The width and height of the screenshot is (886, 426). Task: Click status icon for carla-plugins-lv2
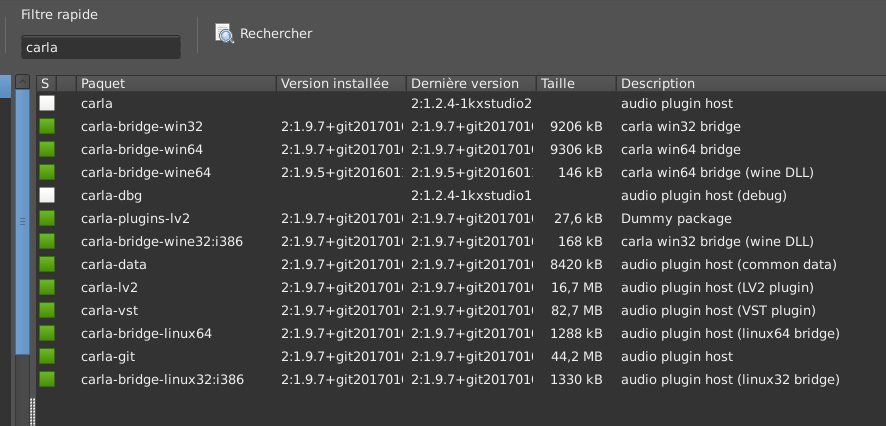(x=47, y=218)
